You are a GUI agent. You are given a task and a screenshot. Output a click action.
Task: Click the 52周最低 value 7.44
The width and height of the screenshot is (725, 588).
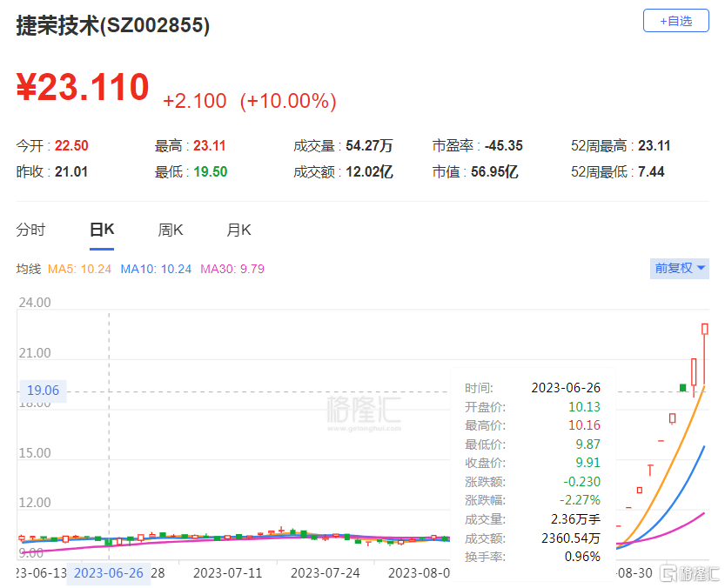coord(651,172)
